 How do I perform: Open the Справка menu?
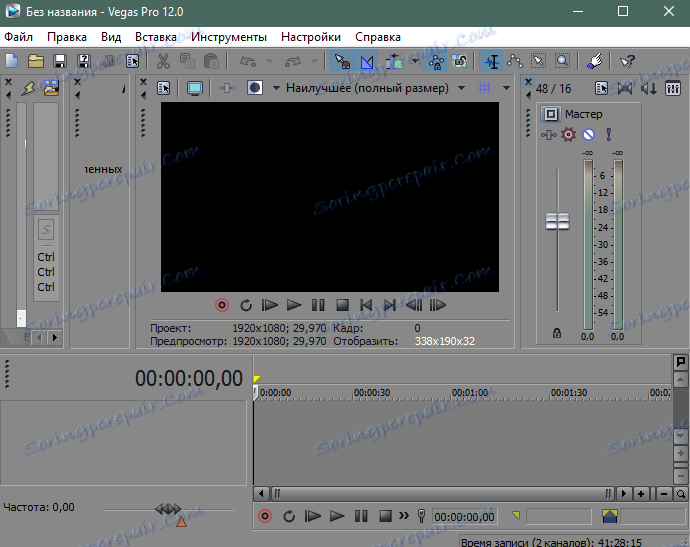click(378, 37)
